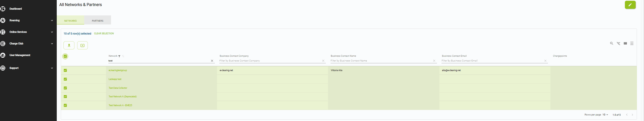644x121 pixels.
Task: Click the Chargepoints column header
Action: pyautogui.click(x=560, y=56)
